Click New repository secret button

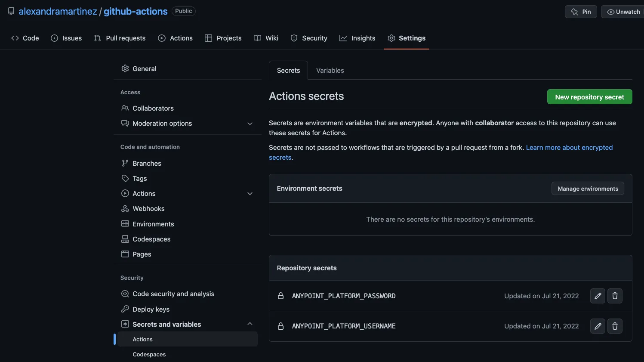589,97
